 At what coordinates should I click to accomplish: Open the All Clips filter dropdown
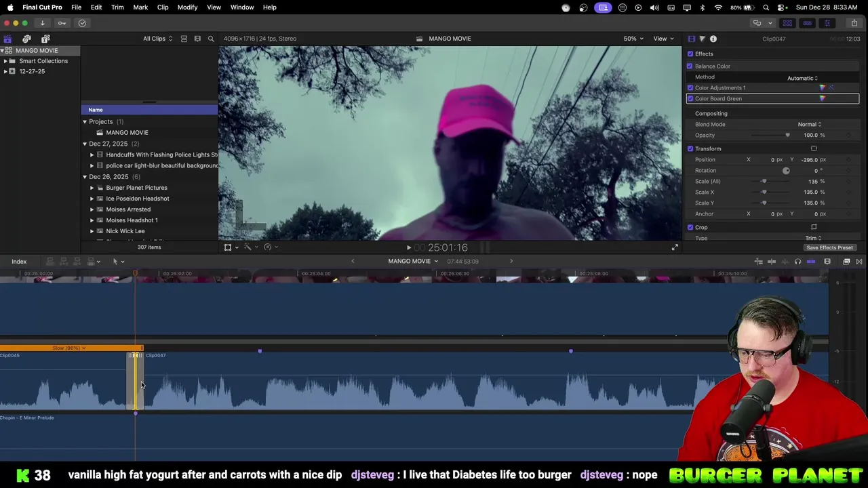pyautogui.click(x=157, y=39)
